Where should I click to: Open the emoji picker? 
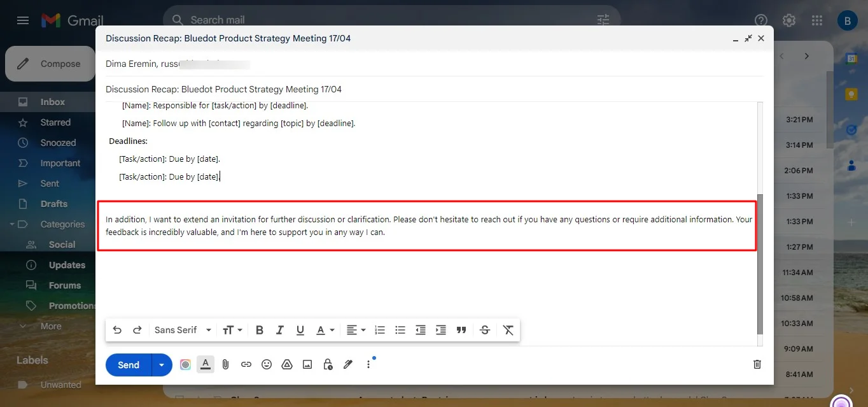click(x=267, y=364)
